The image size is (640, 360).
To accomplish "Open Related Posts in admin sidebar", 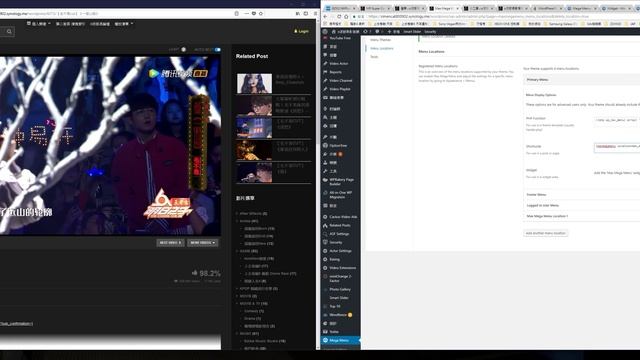I will pos(340,225).
